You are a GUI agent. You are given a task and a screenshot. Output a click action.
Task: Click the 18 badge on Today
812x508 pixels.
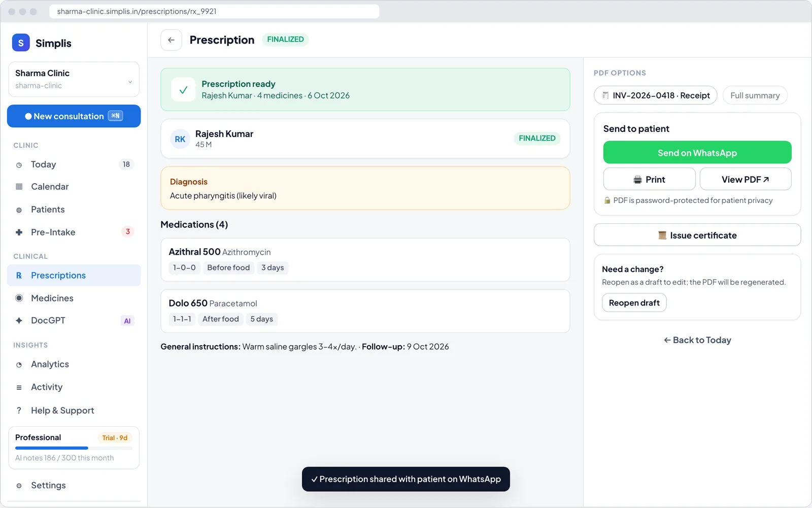coord(126,164)
